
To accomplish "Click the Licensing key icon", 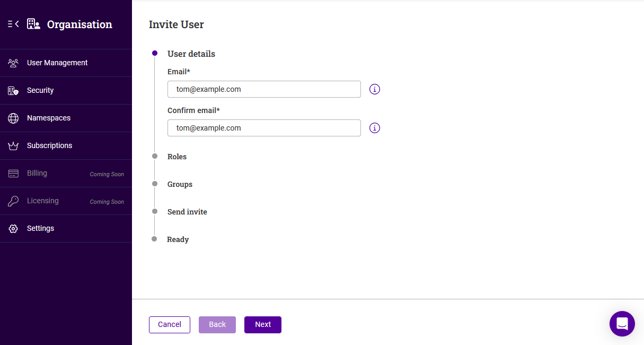I will click(13, 201).
